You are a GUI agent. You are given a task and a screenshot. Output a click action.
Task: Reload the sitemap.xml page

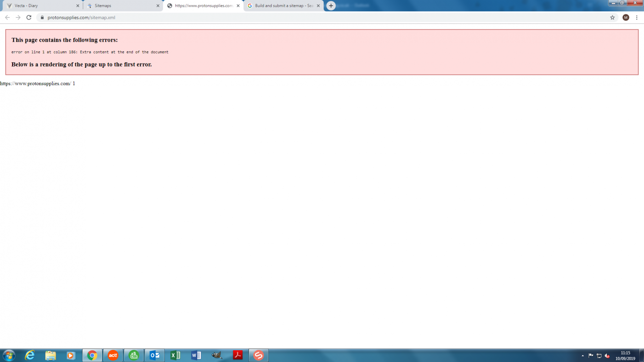29,17
